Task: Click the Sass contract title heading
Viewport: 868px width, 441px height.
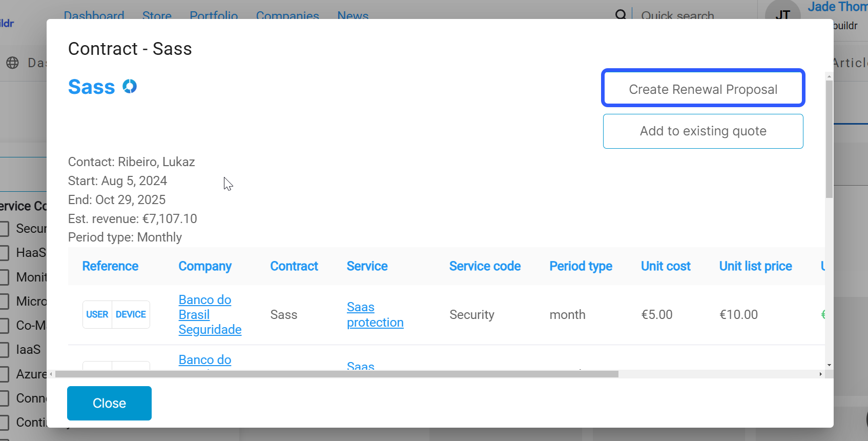Action: (91, 87)
